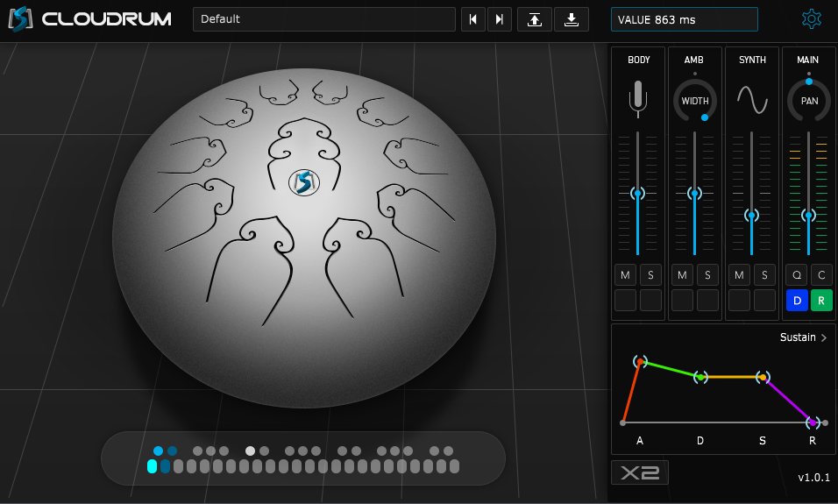Solo the SYNTH channel
Screen dimensions: 838x504
click(x=764, y=274)
